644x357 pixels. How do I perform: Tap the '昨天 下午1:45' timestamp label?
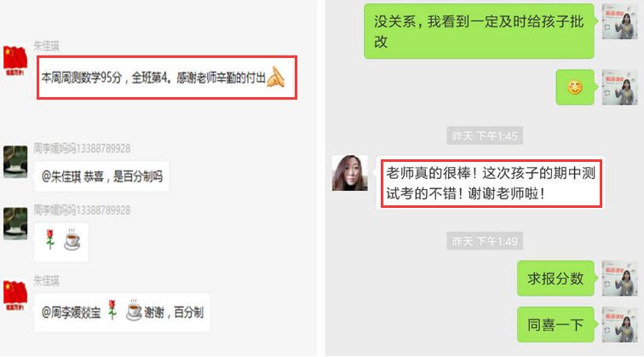[485, 135]
